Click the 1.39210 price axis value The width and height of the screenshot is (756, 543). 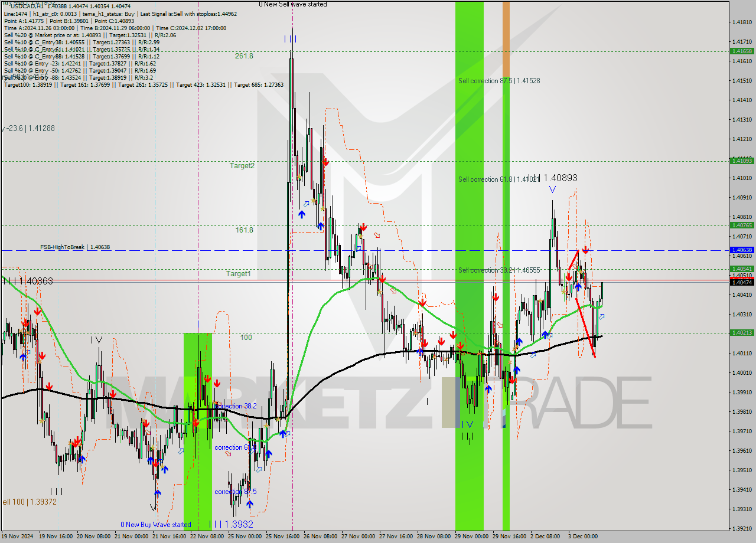point(742,529)
